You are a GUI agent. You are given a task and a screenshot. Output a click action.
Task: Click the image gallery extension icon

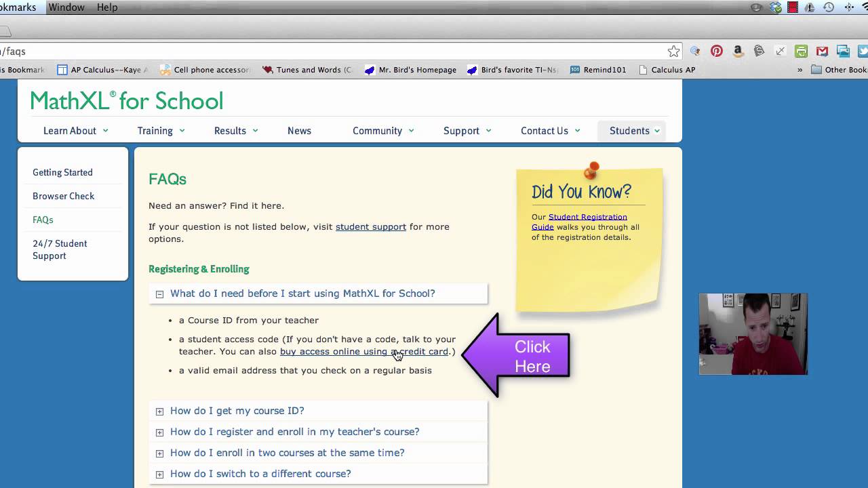(844, 51)
